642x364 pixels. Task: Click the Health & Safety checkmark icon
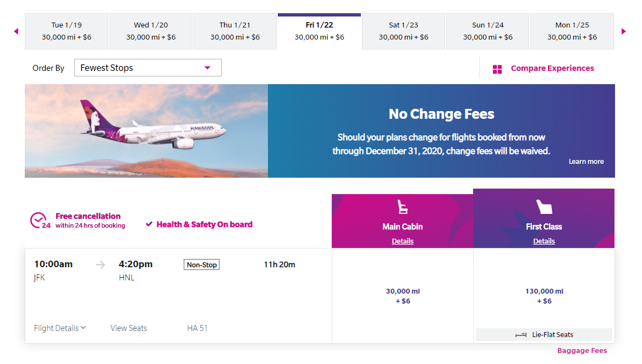point(149,224)
